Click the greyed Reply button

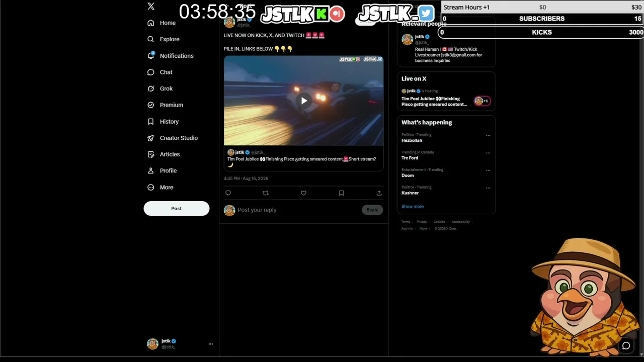pos(372,210)
